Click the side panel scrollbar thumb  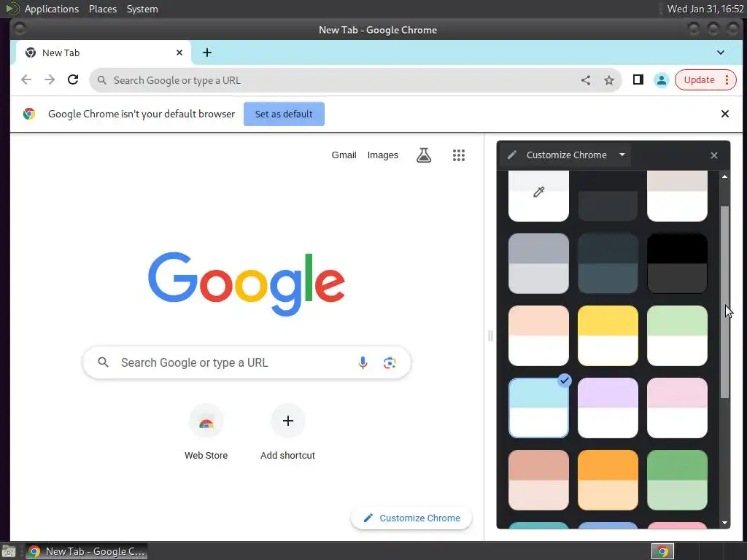click(x=724, y=302)
